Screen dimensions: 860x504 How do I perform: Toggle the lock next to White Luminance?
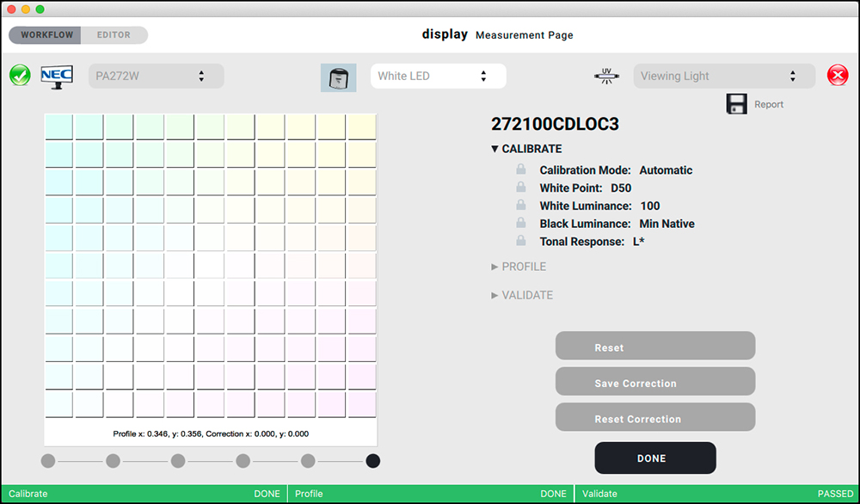coord(521,206)
